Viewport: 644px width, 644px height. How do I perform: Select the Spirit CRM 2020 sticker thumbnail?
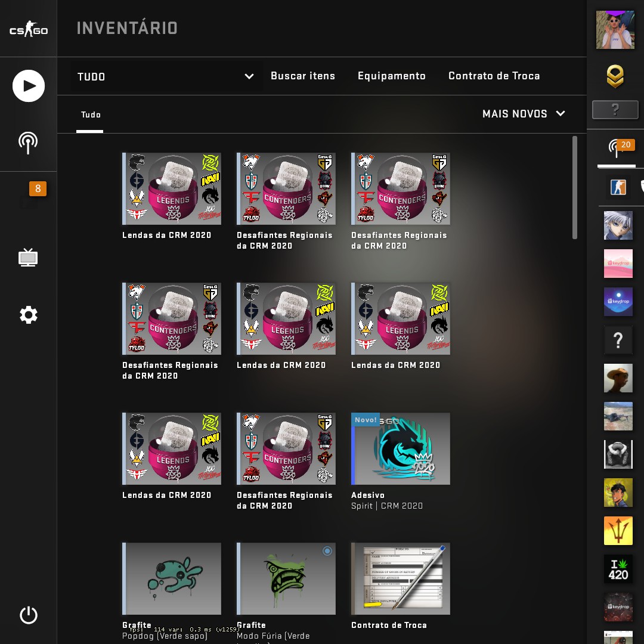(x=401, y=448)
